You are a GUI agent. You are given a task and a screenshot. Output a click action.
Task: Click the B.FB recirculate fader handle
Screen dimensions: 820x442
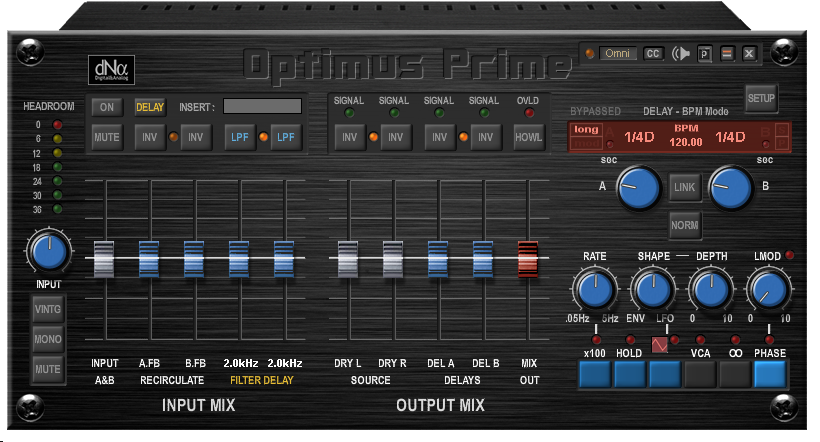pyautogui.click(x=194, y=258)
